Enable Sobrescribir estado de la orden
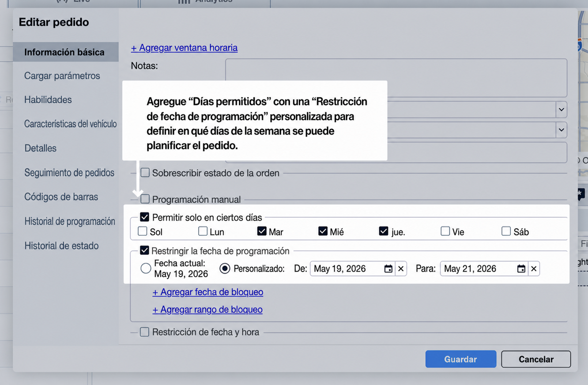588x385 pixels. coord(145,172)
